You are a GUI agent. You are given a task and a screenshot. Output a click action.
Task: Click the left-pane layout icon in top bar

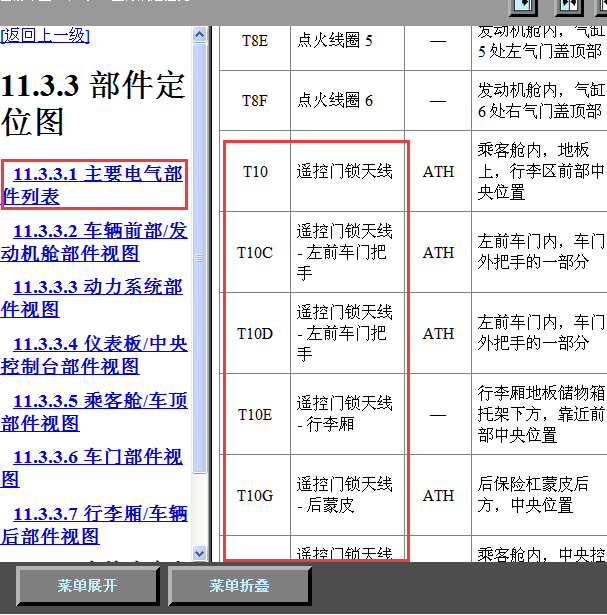[x=523, y=6]
